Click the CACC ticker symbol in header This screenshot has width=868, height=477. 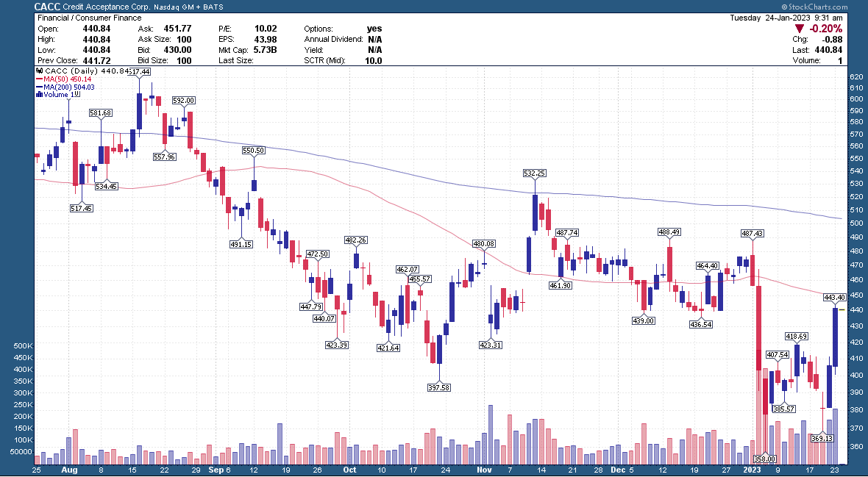(47, 7)
